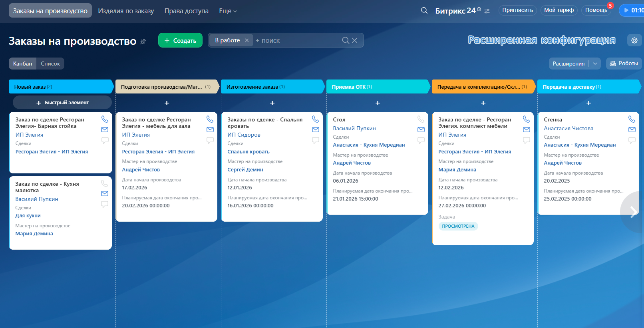Run the filter search with the magnifier icon
This screenshot has width=644, height=328.
[x=346, y=40]
